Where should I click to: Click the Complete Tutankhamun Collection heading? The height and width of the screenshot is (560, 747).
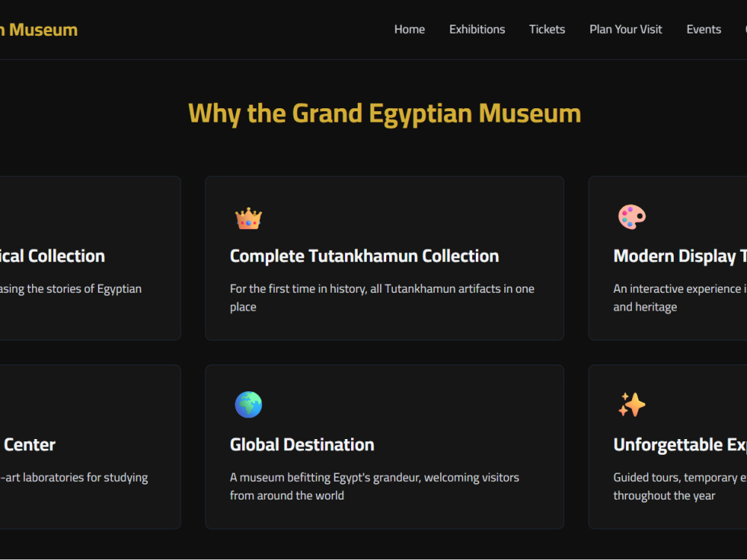[x=365, y=256]
